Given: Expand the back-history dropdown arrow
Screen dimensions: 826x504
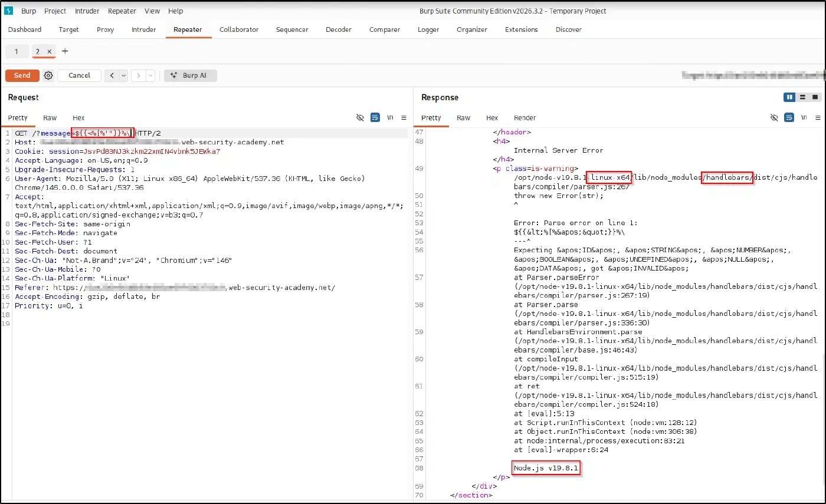Looking at the screenshot, I should [123, 75].
